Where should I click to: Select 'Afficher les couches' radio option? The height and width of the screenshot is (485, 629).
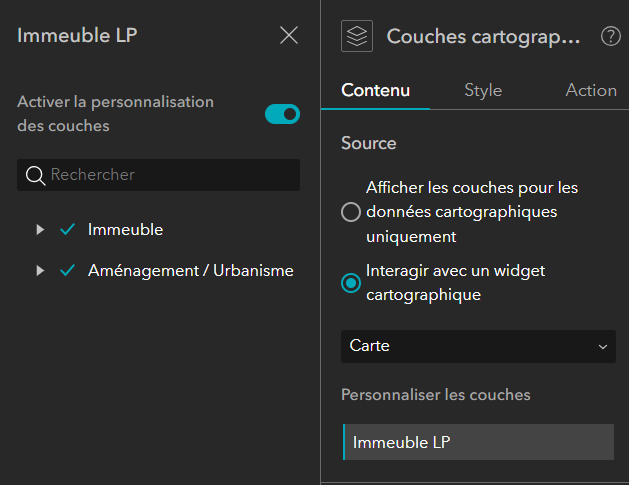(x=351, y=212)
